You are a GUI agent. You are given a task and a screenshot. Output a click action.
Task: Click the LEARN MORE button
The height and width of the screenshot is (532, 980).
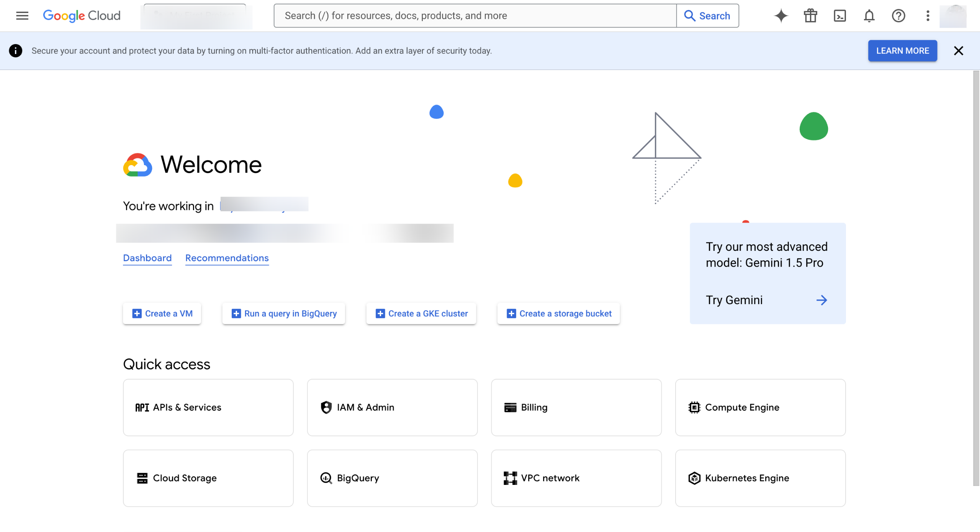902,51
